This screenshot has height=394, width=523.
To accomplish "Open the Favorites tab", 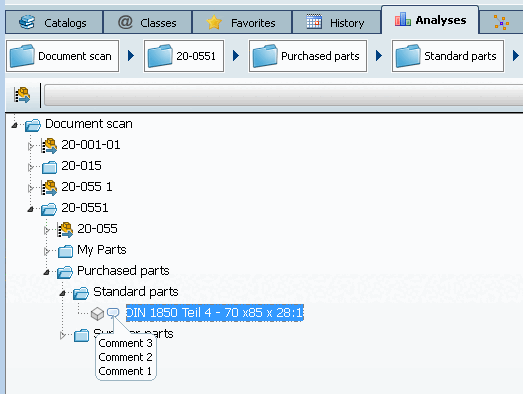I will tap(242, 22).
